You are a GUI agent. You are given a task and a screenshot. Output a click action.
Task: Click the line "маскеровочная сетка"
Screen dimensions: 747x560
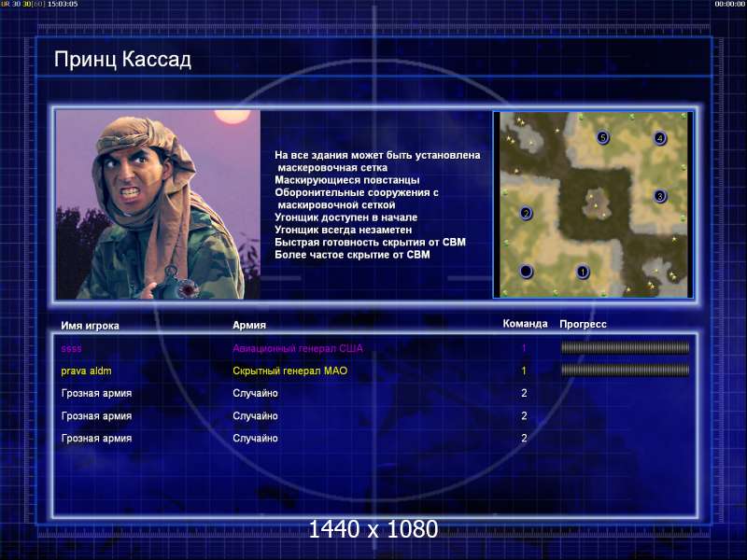[332, 168]
